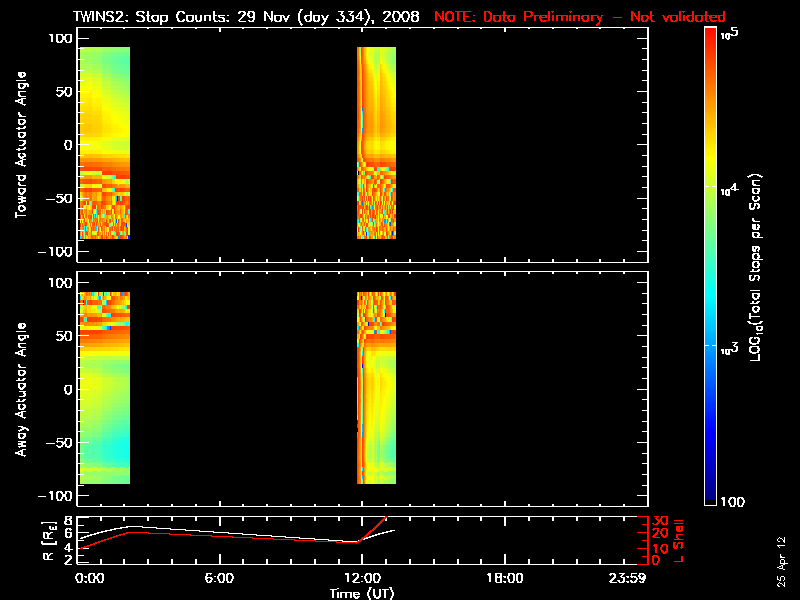The width and height of the screenshot is (800, 600).
Task: Click the 23:59 time axis label
Action: 627,578
